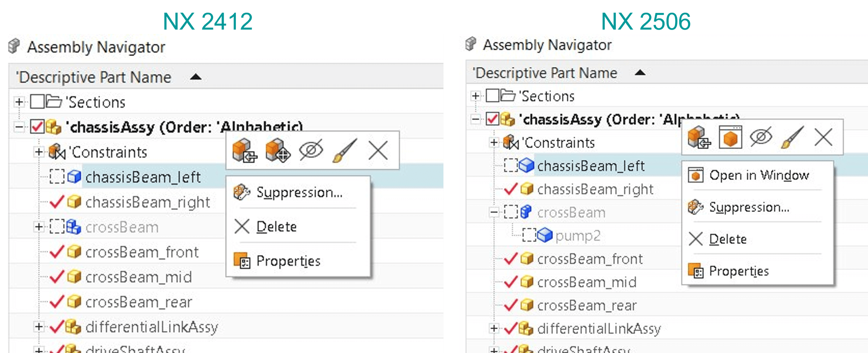Image resolution: width=868 pixels, height=353 pixels.
Task: Click Make Work Part icon in NX 2412 toolbar
Action: click(244, 151)
